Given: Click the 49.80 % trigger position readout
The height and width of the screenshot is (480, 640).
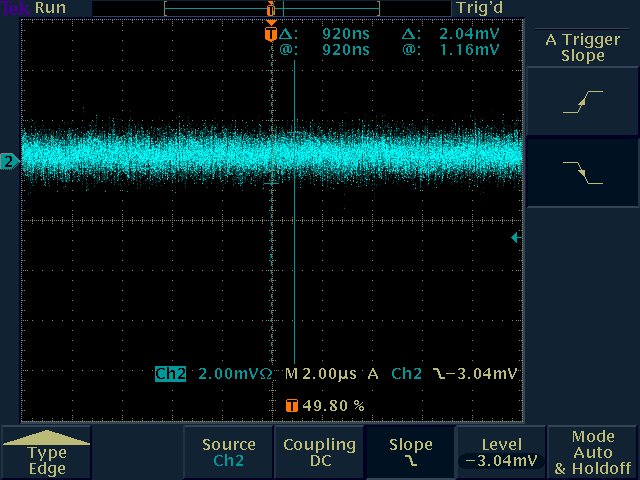Looking at the screenshot, I should pos(333,405).
